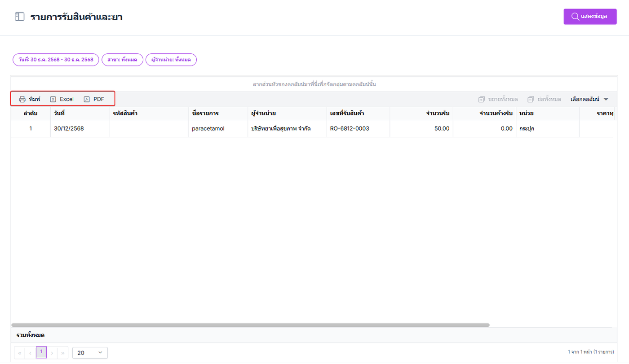Sort by the วันที่ column header
The width and height of the screenshot is (629, 364).
point(80,114)
